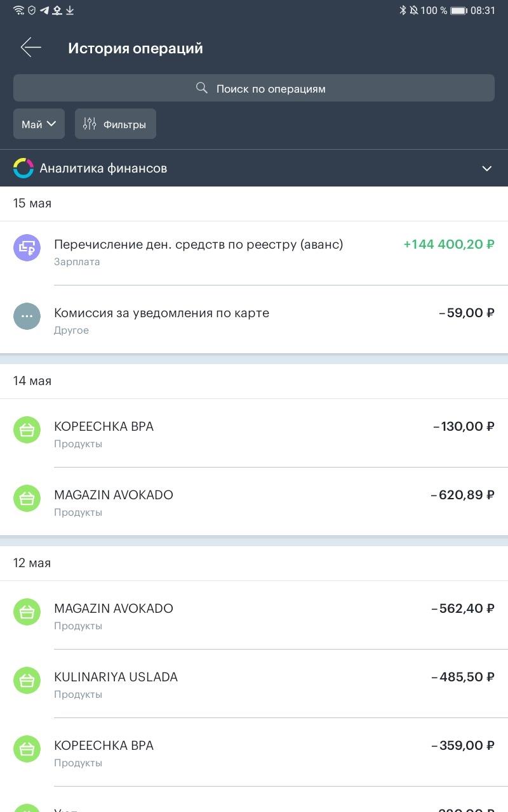Tap the colorful analytics ring icon
This screenshot has height=812, width=508.
(23, 168)
